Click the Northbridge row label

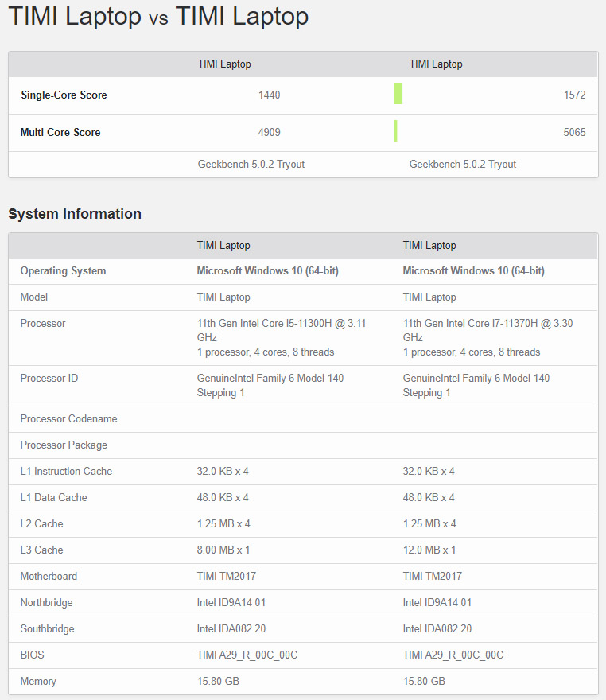tap(46, 603)
